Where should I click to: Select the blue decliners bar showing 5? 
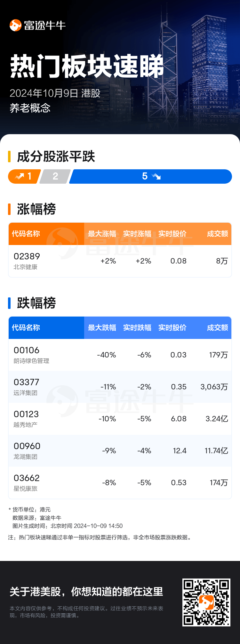pos(150,176)
